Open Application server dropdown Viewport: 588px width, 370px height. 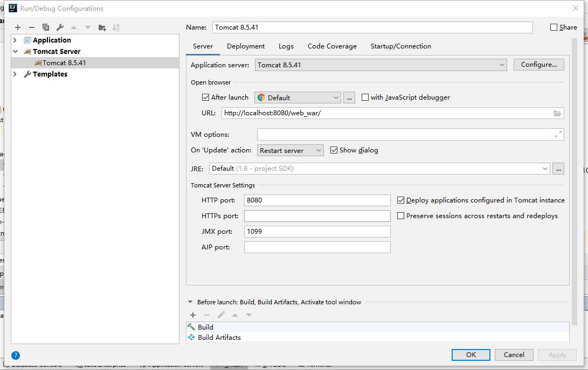click(x=381, y=65)
